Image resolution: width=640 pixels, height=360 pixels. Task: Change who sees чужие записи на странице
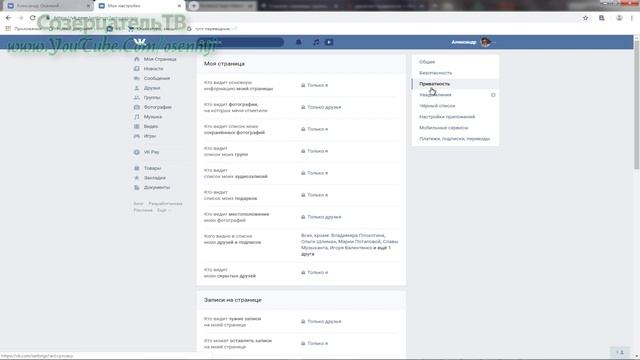click(x=321, y=322)
